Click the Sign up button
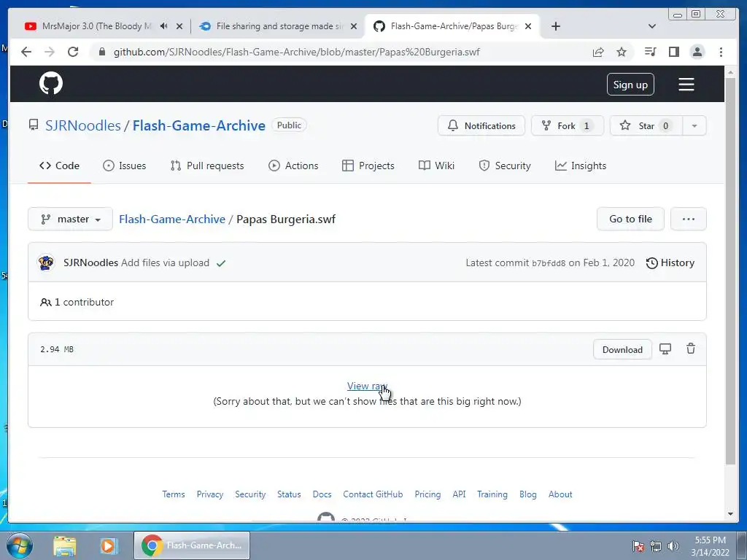 (x=630, y=85)
